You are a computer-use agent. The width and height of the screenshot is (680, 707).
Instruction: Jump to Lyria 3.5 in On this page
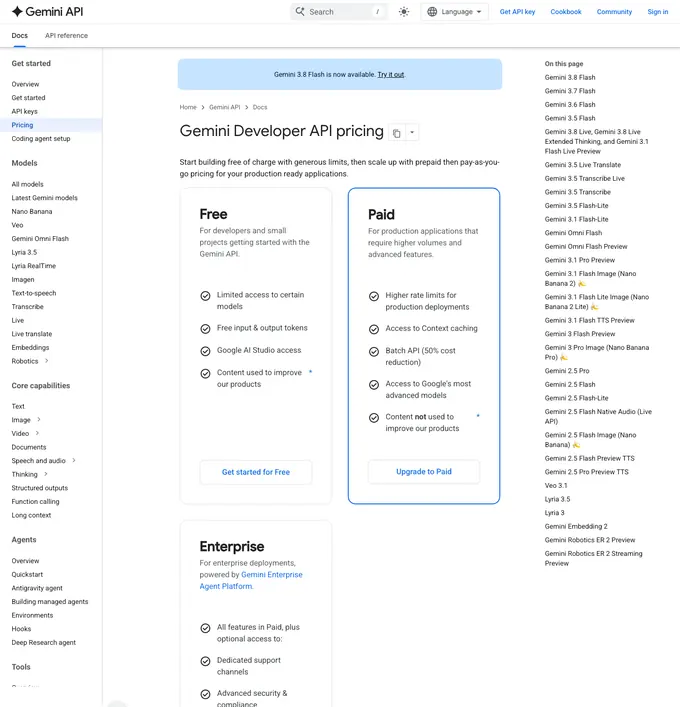557,499
